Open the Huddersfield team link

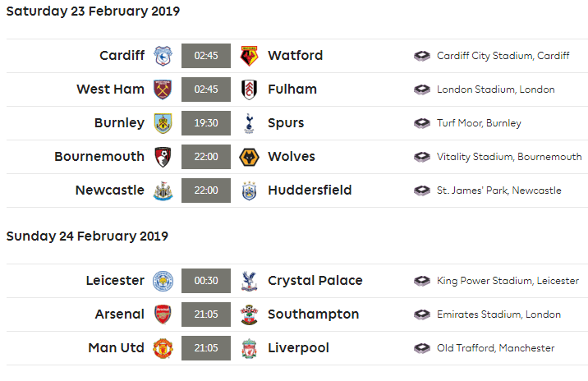point(310,190)
